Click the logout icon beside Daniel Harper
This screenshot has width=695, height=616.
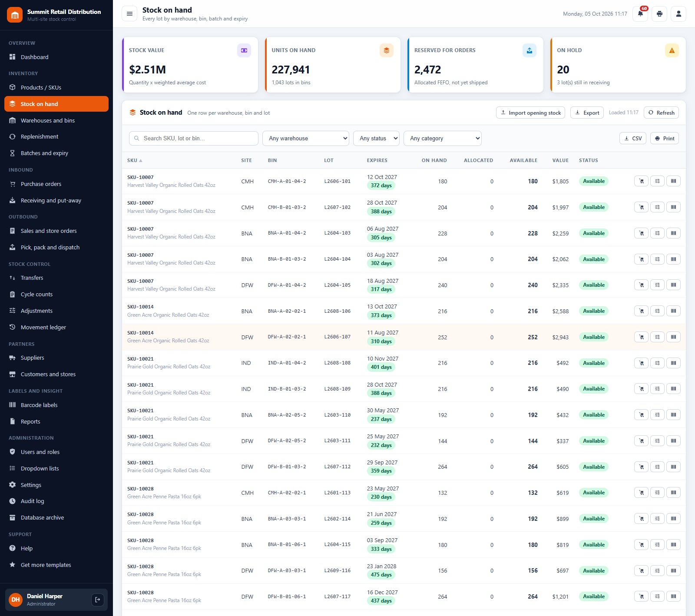[x=98, y=599]
